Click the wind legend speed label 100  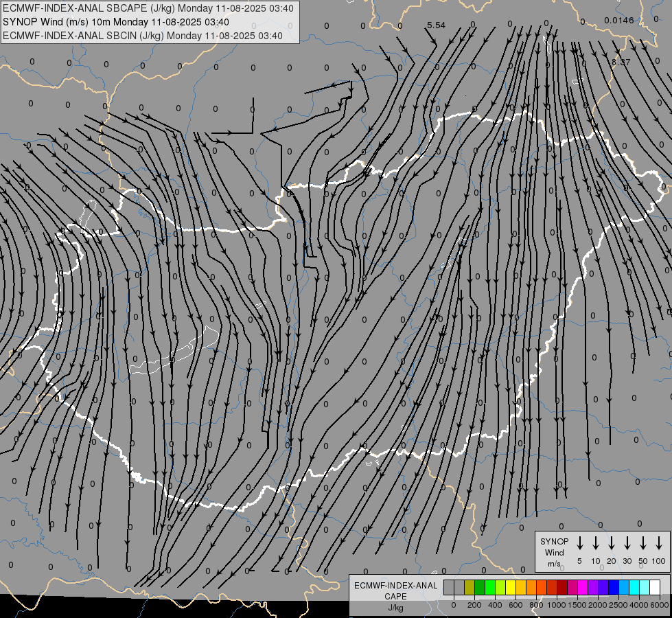[x=659, y=561]
